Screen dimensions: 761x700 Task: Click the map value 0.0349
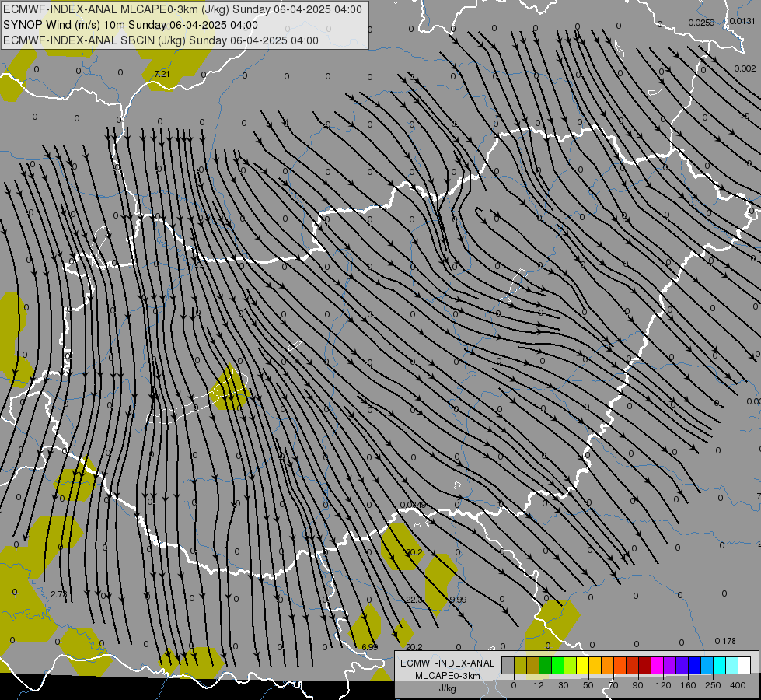coord(413,505)
